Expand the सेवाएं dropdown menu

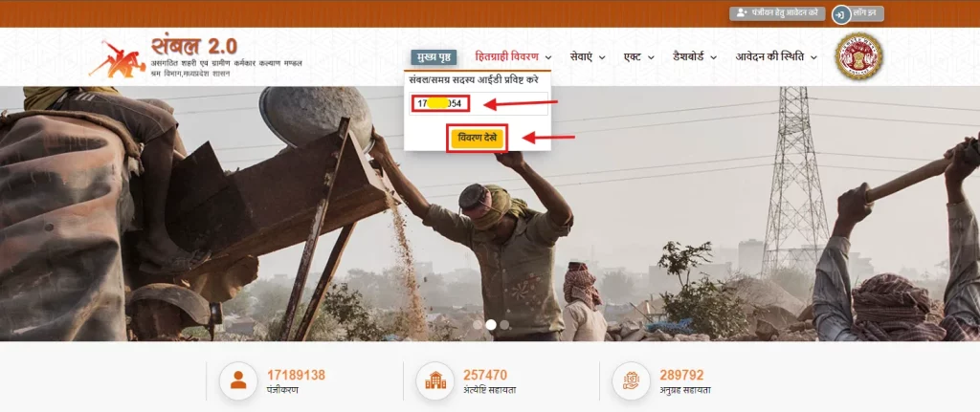click(x=587, y=57)
